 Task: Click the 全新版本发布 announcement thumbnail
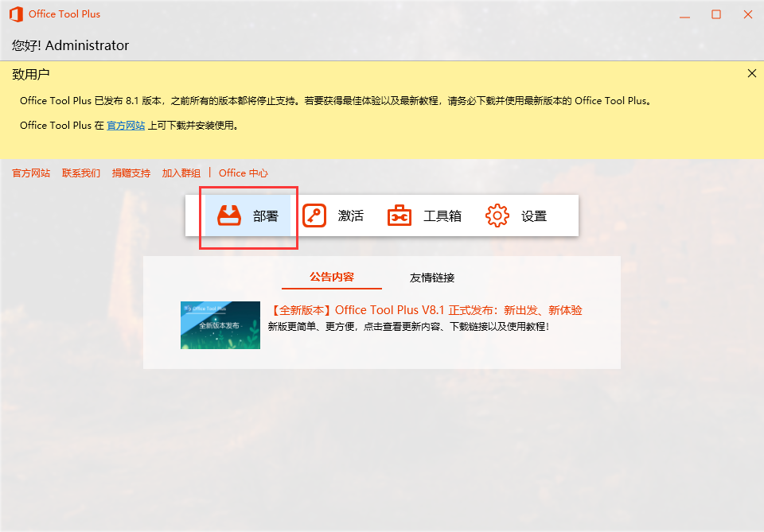[220, 324]
